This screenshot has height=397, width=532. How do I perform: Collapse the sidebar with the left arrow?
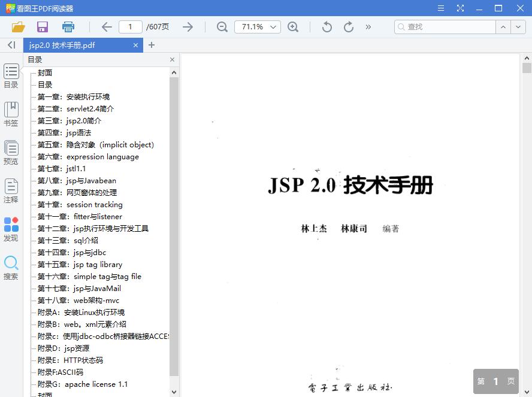click(10, 45)
